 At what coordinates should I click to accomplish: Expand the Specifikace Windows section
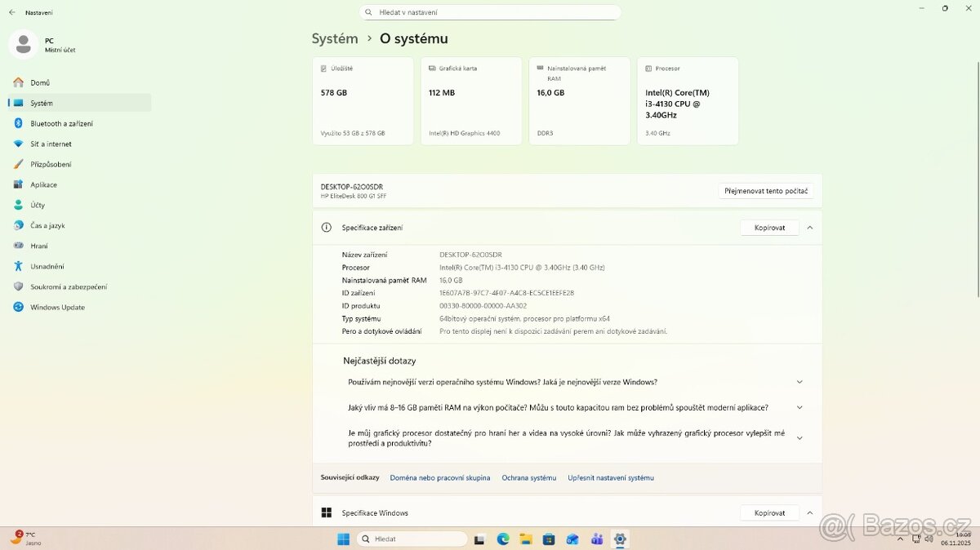tap(809, 512)
